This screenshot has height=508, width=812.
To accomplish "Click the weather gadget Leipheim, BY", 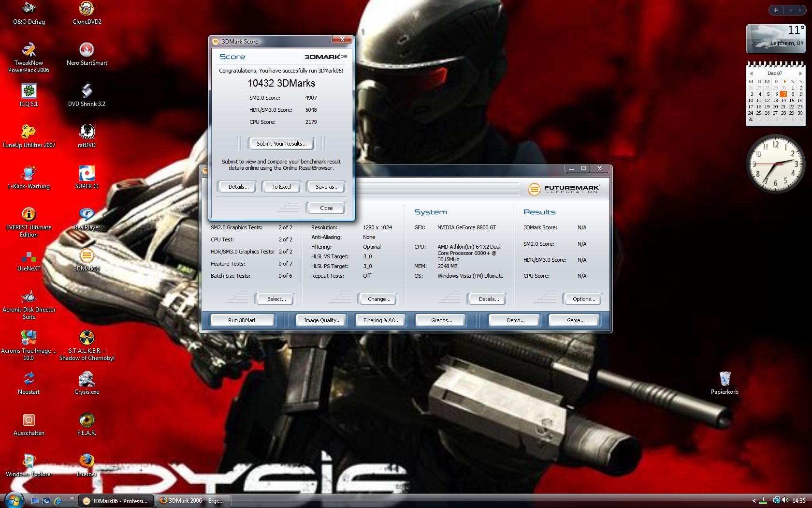I will (776, 39).
